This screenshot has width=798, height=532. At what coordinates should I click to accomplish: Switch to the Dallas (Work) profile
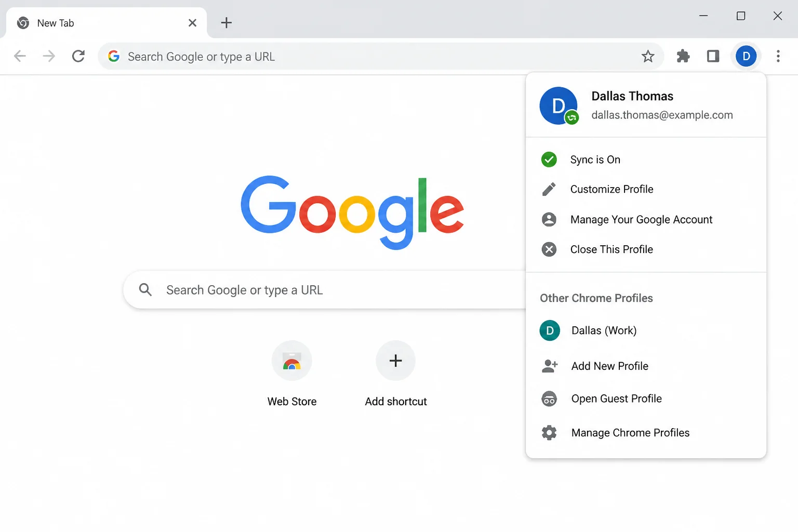[x=646, y=330]
